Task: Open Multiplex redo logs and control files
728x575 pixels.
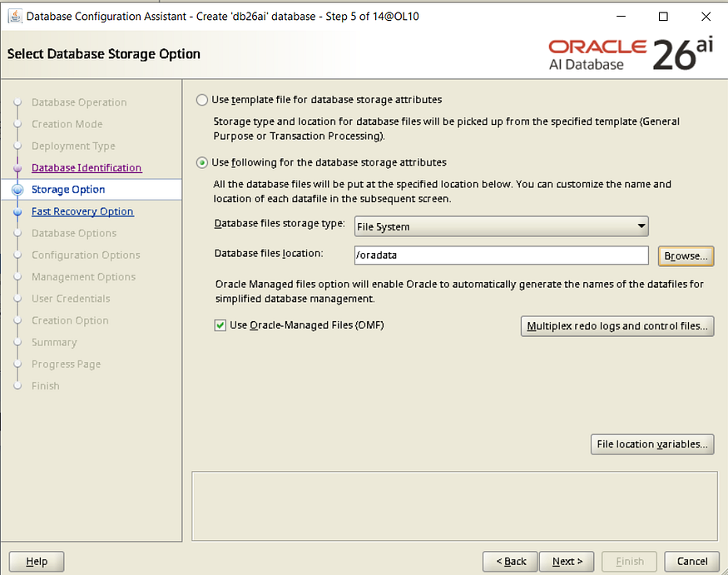Action: (x=617, y=326)
